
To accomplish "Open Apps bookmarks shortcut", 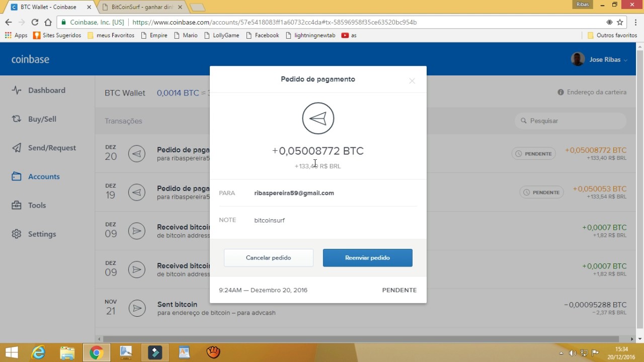I will (16, 35).
